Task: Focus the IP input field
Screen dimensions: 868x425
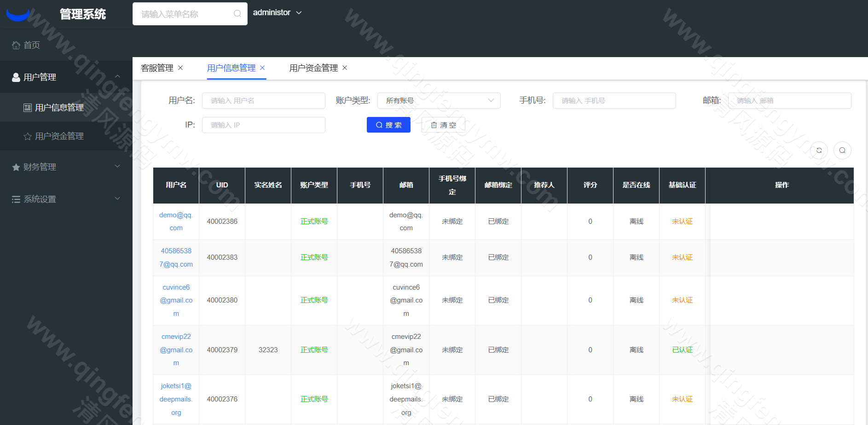Action: tap(264, 125)
